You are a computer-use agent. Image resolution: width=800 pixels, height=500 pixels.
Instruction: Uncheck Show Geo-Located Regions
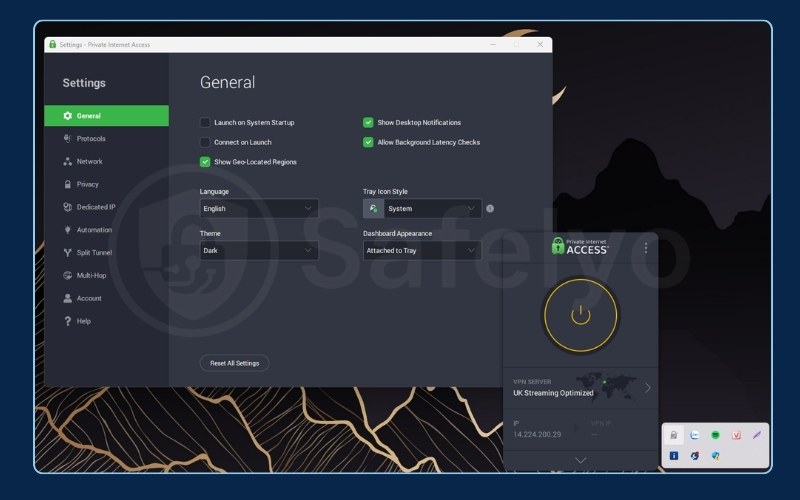click(x=205, y=162)
